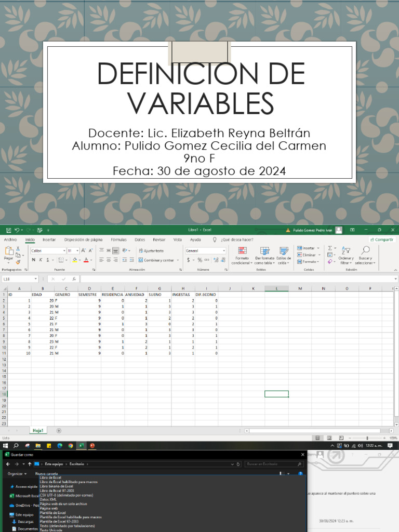The height and width of the screenshot is (532, 399).
Task: Switch to the Datos tab
Action: click(139, 240)
